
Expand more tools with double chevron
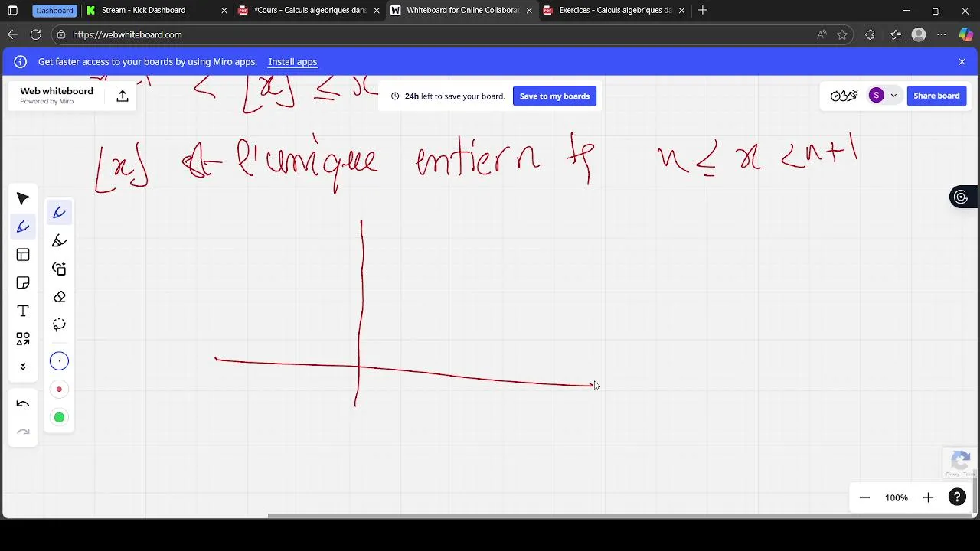pyautogui.click(x=23, y=367)
